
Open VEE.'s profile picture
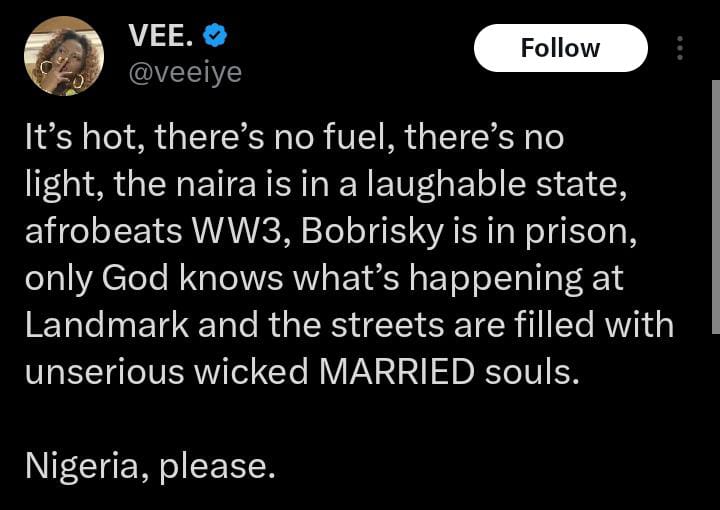(x=63, y=56)
